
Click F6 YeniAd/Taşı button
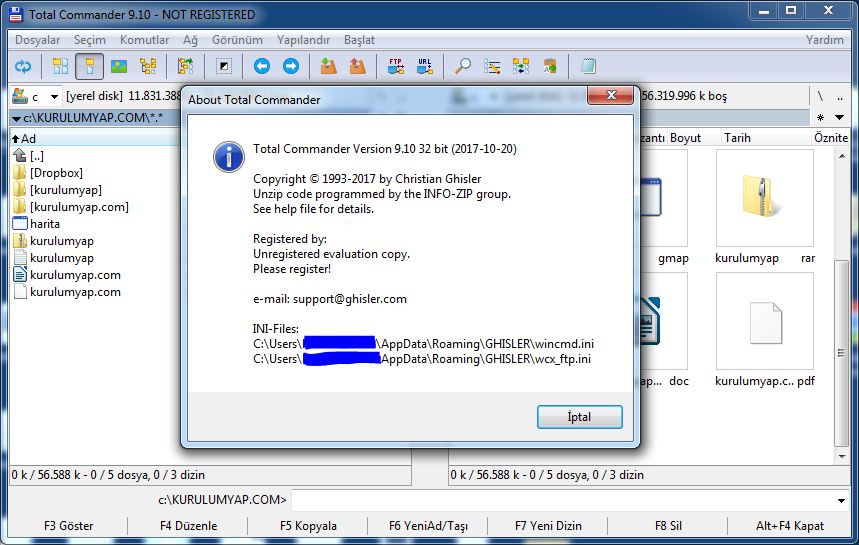tap(428, 526)
